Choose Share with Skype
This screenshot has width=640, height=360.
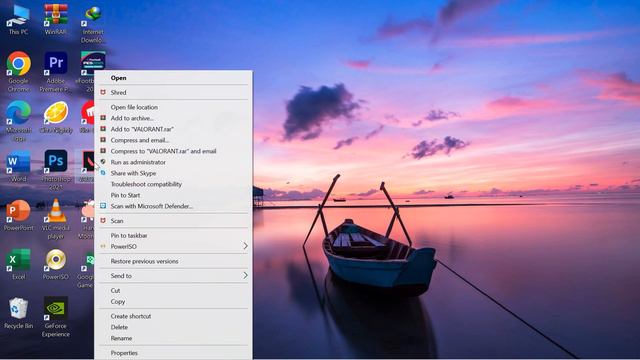pyautogui.click(x=173, y=173)
